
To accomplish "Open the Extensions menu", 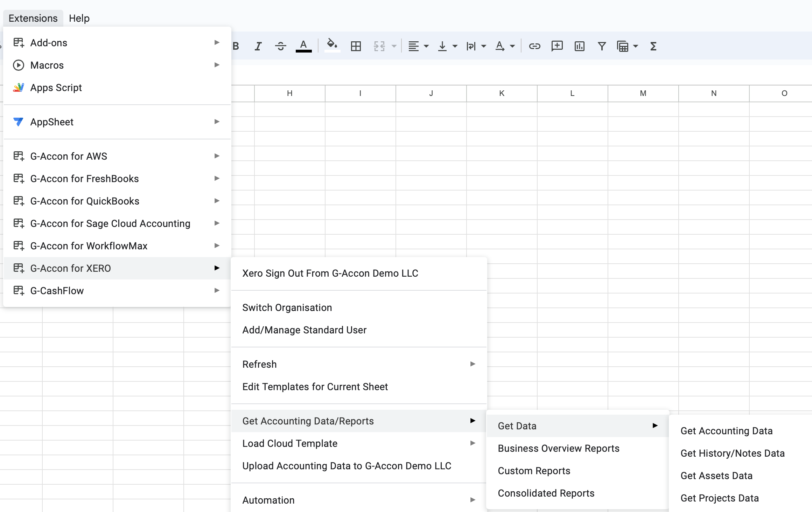I will pyautogui.click(x=33, y=18).
